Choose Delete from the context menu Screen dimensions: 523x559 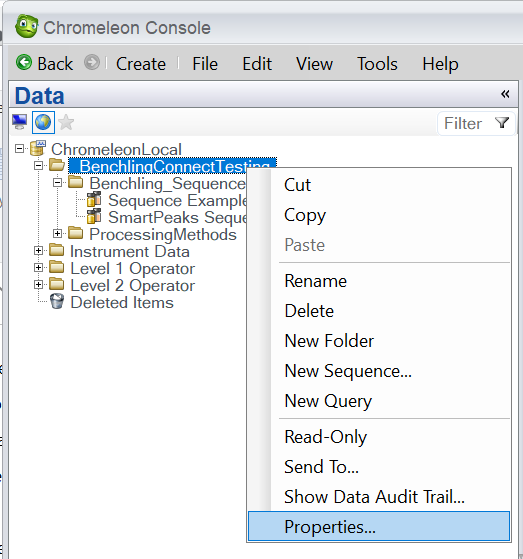click(379, 311)
